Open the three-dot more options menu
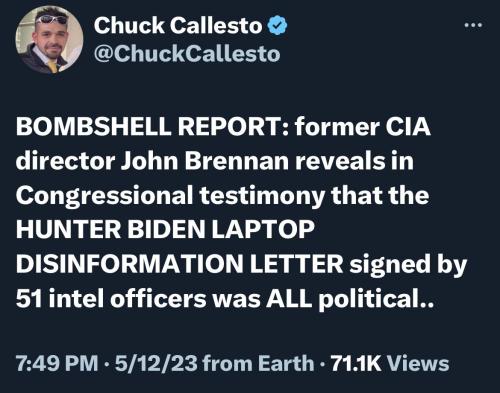This screenshot has width=500, height=393. click(474, 25)
